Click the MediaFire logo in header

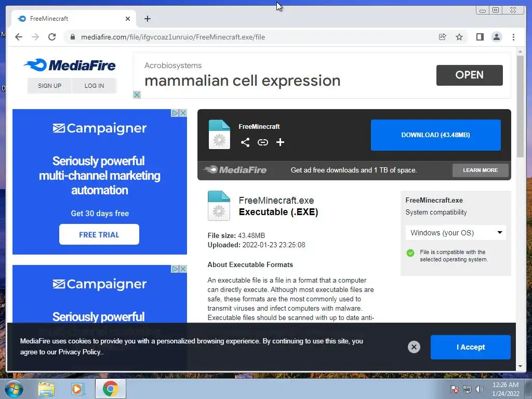click(x=70, y=65)
